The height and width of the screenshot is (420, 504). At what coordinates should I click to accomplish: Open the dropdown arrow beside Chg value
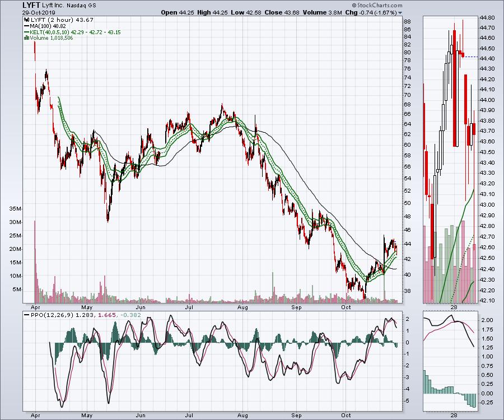400,13
